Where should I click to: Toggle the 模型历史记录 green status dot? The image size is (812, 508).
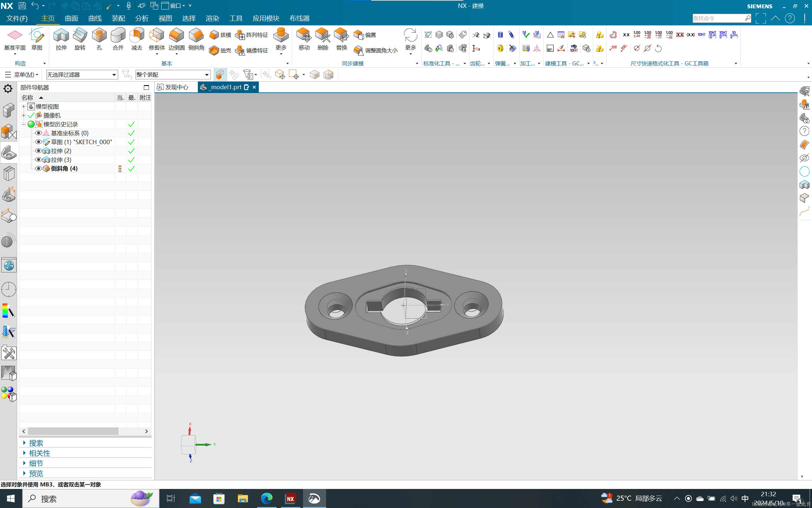[31, 124]
